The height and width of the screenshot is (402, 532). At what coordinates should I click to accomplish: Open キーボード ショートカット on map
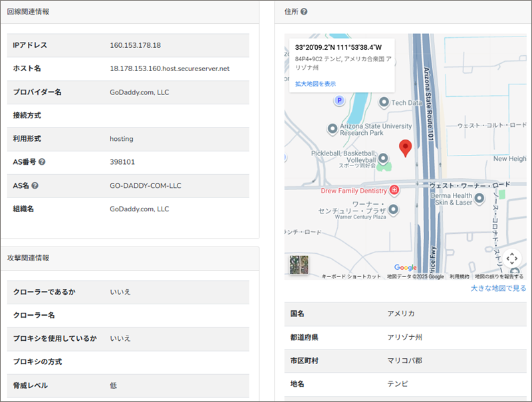click(351, 276)
